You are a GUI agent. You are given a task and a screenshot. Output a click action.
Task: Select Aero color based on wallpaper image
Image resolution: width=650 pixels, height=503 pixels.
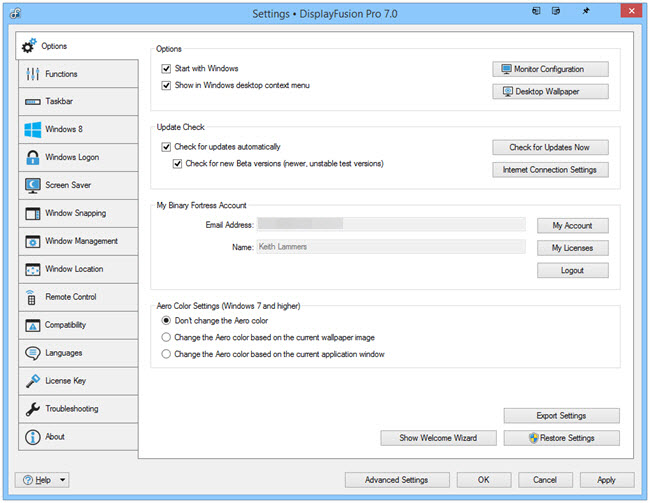click(x=166, y=337)
